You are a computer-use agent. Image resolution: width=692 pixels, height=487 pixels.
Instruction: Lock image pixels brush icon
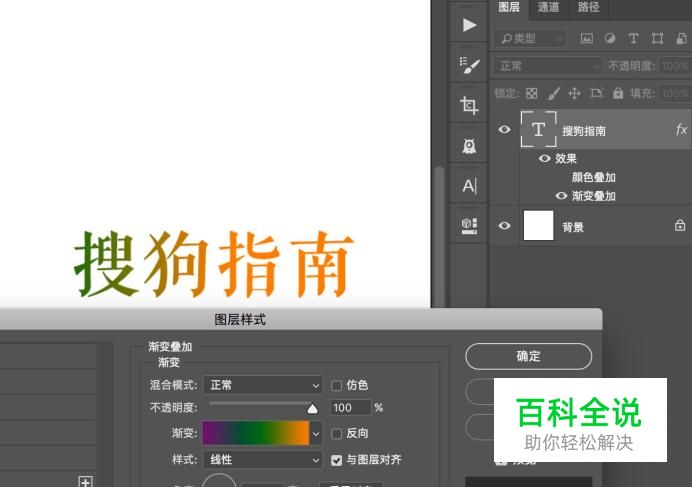pos(553,93)
